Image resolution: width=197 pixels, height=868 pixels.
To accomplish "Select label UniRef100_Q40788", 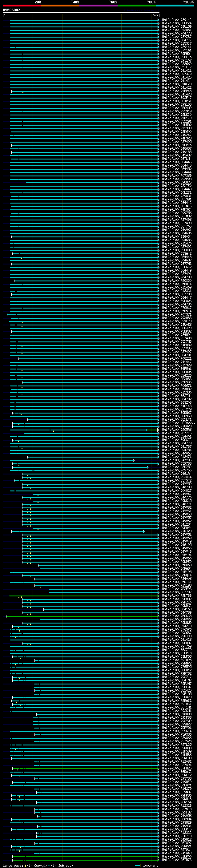I will (177, 487).
